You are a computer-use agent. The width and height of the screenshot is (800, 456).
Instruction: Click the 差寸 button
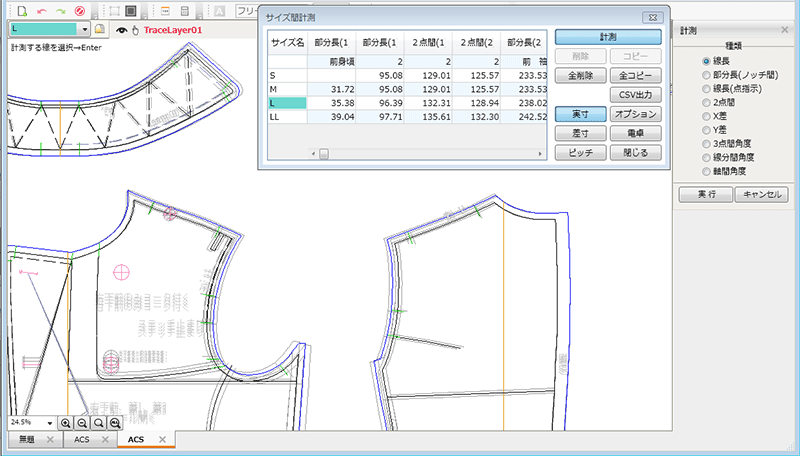(x=581, y=133)
